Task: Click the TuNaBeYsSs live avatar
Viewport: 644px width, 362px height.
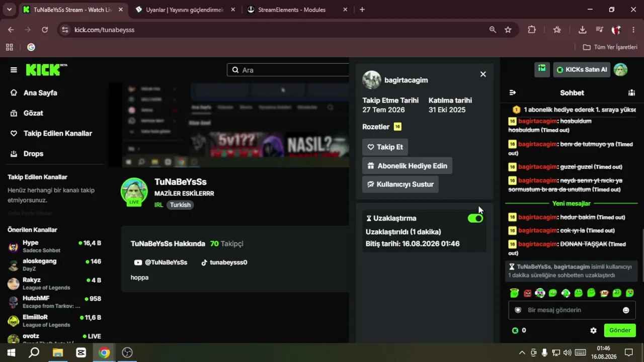Action: pyautogui.click(x=134, y=192)
